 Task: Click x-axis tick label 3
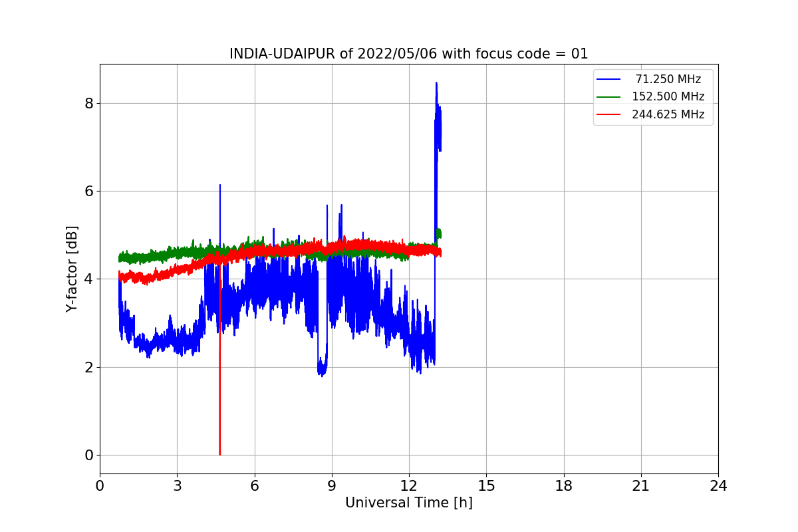tap(177, 486)
